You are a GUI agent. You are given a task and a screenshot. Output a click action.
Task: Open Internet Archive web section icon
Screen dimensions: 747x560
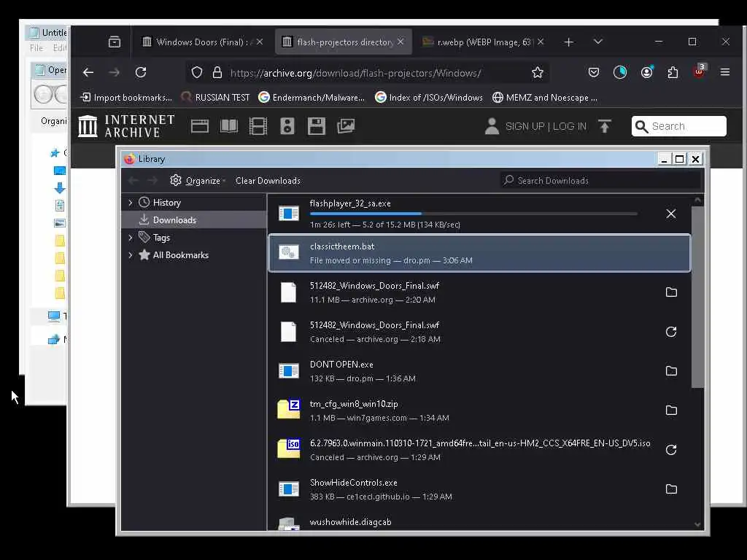tap(200, 126)
